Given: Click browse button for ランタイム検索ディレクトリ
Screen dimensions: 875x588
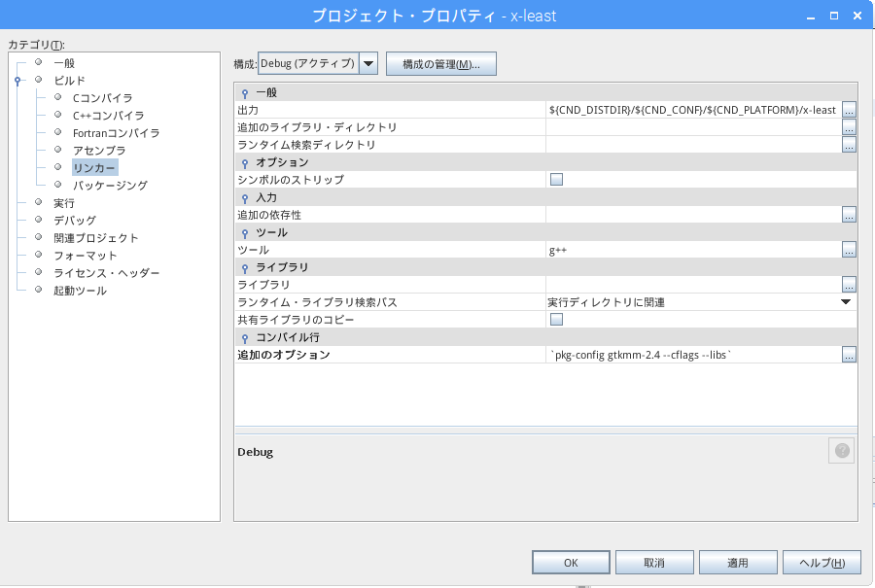Looking at the screenshot, I should 849,145.
